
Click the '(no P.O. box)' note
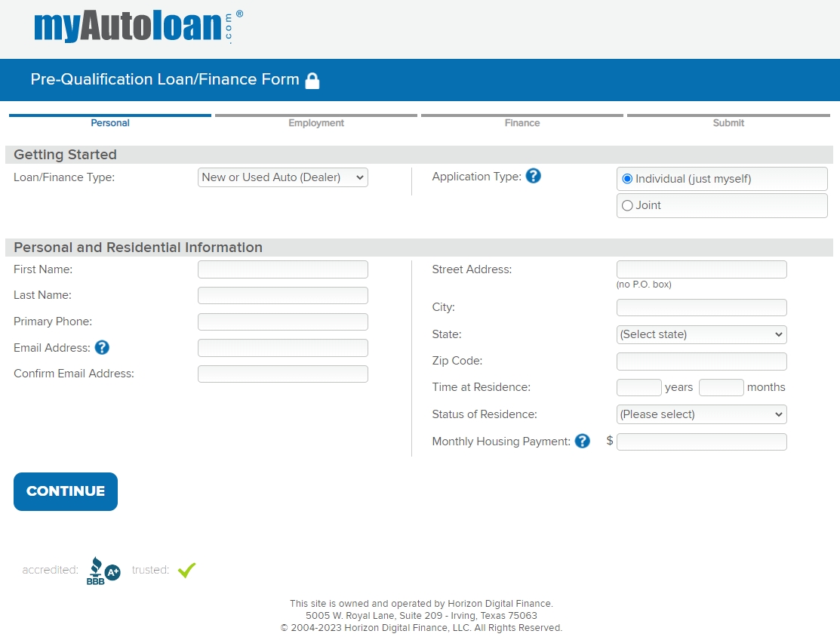tap(643, 285)
